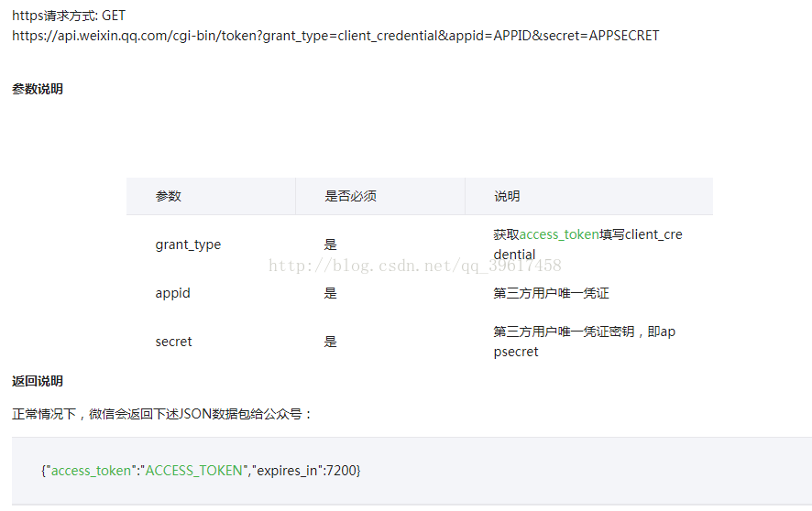Click 是 in the grant_type row
The width and height of the screenshot is (812, 511).
point(331,245)
